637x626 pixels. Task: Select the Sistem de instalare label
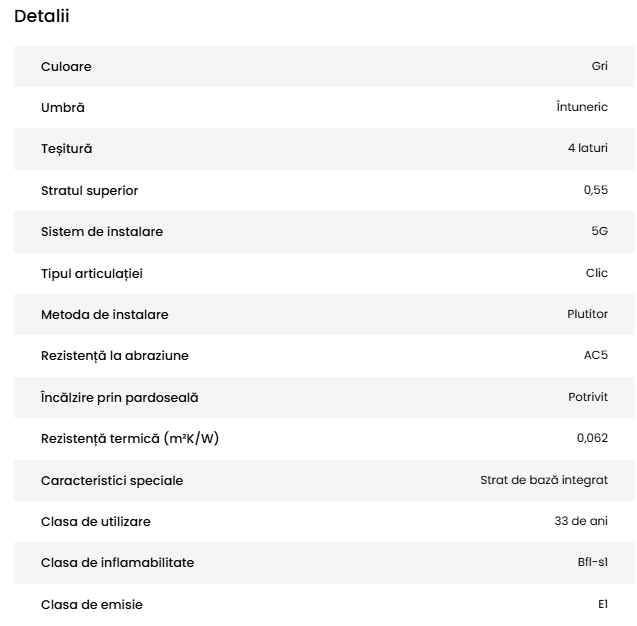pos(102,231)
